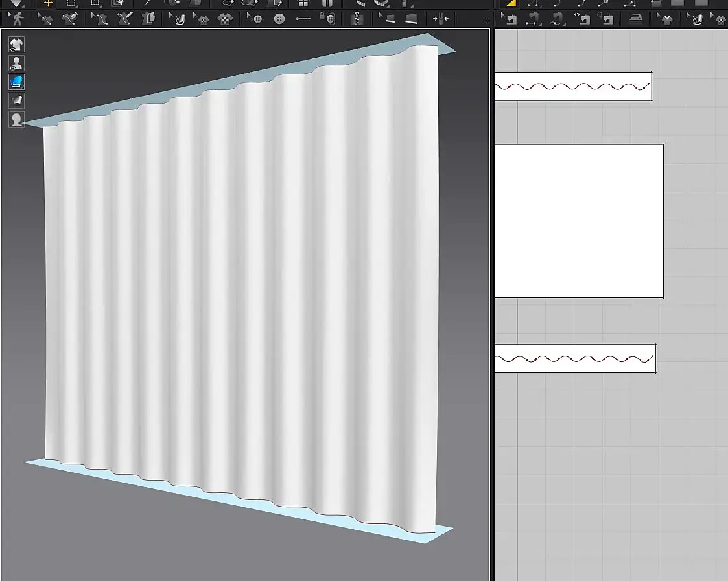This screenshot has width=728, height=581.
Task: Select the 2D checkered shirt transform graphic tool
Action: 719,19
